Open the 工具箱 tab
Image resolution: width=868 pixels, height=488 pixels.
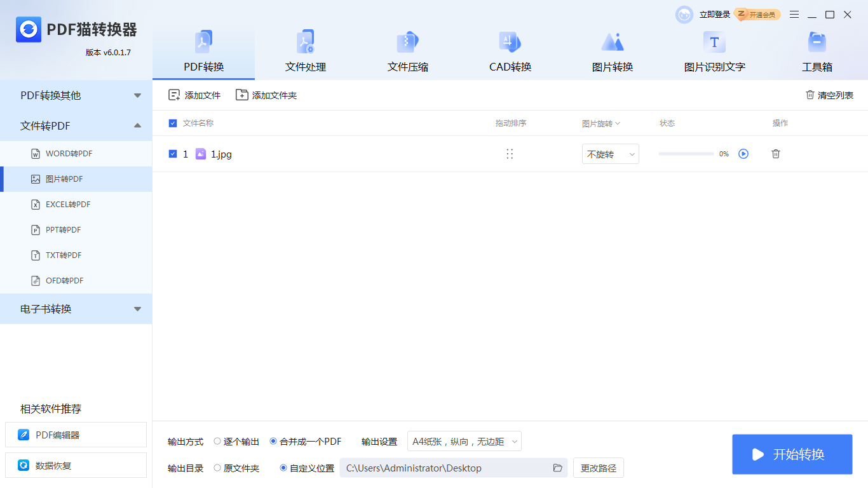(817, 52)
